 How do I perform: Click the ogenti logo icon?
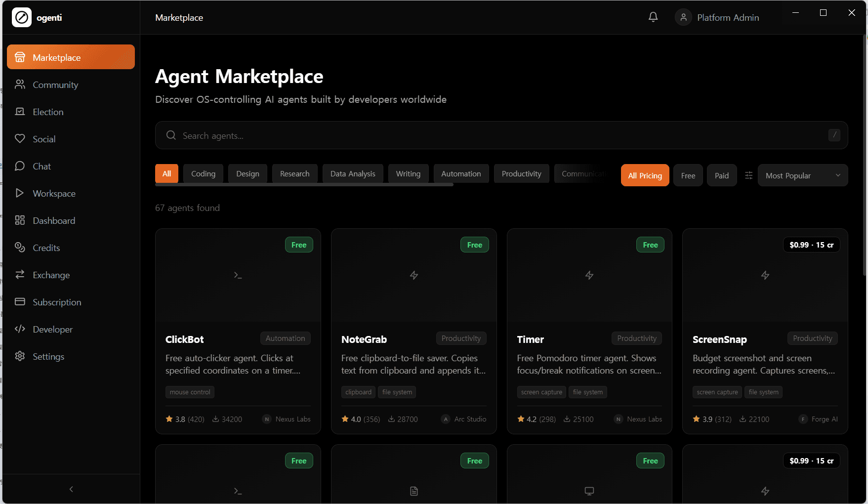click(x=22, y=17)
